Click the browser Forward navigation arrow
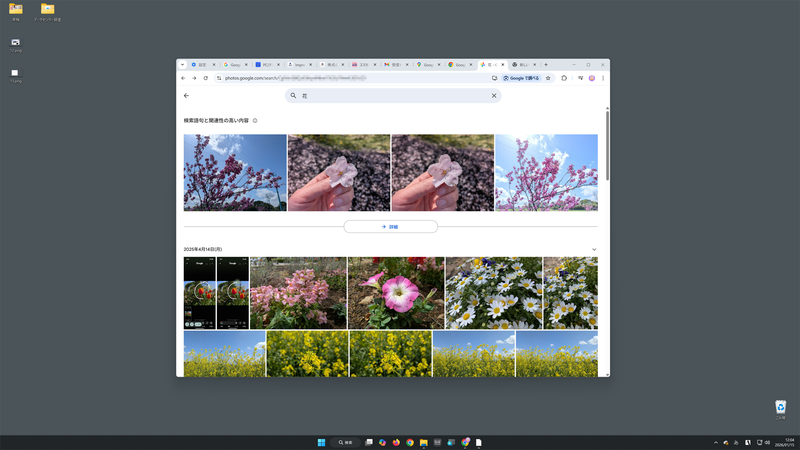This screenshot has width=800, height=450. pyautogui.click(x=194, y=78)
